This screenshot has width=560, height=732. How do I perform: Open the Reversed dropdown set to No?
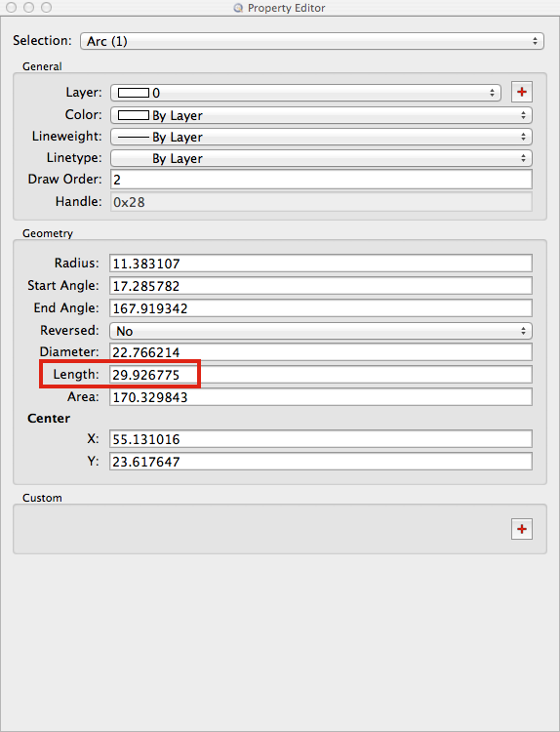(321, 331)
